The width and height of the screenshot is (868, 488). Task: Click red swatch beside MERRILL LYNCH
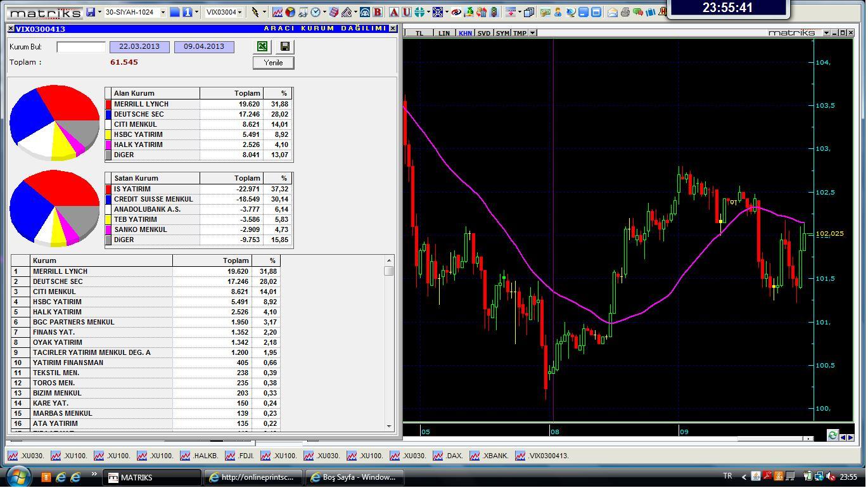[108, 104]
